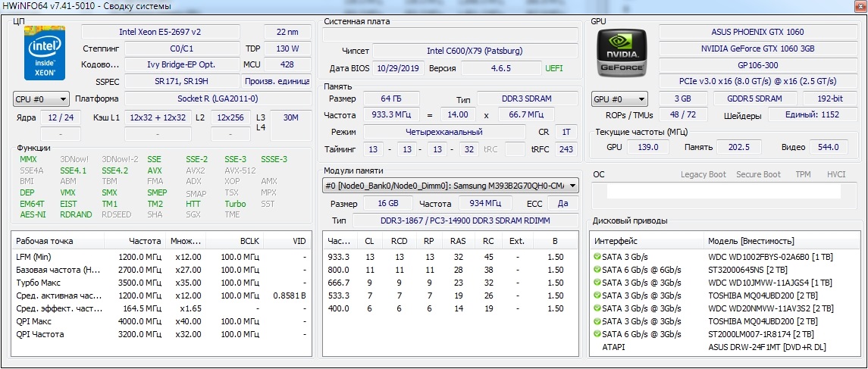
Task: Click the PCIe v3.0 x16 link field
Action: point(757,81)
